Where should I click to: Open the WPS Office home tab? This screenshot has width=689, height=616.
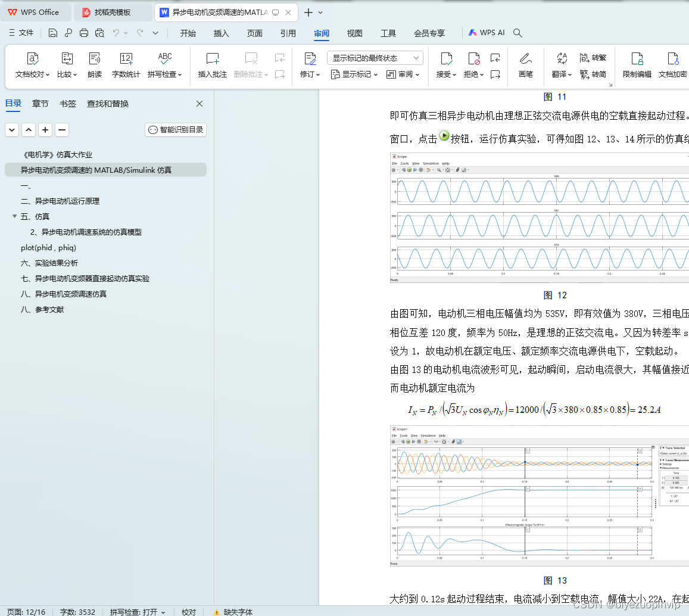click(36, 13)
